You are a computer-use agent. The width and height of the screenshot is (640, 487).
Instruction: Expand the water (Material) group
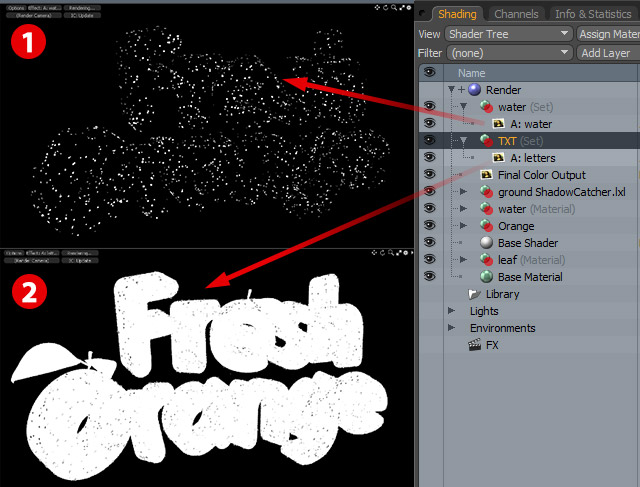pos(463,209)
